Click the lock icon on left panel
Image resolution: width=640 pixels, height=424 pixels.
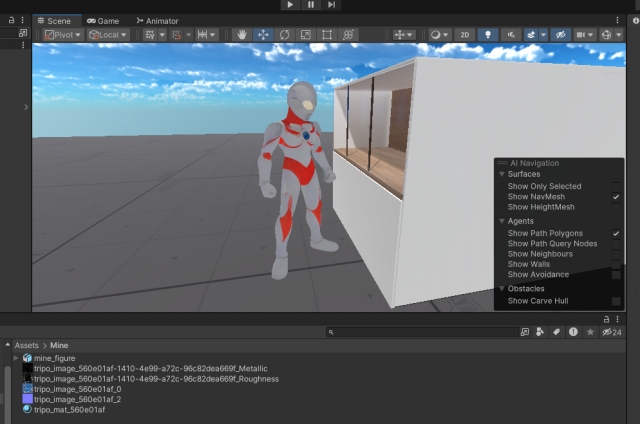[x=11, y=20]
